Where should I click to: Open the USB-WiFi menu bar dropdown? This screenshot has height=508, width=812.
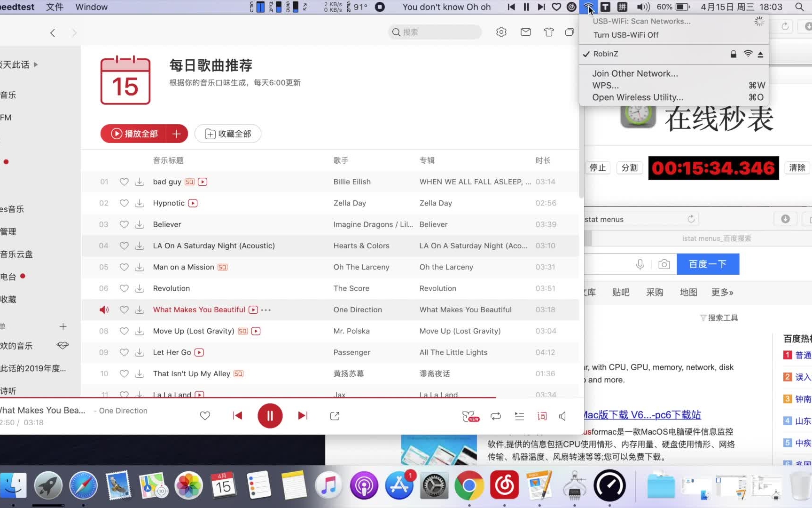(588, 7)
